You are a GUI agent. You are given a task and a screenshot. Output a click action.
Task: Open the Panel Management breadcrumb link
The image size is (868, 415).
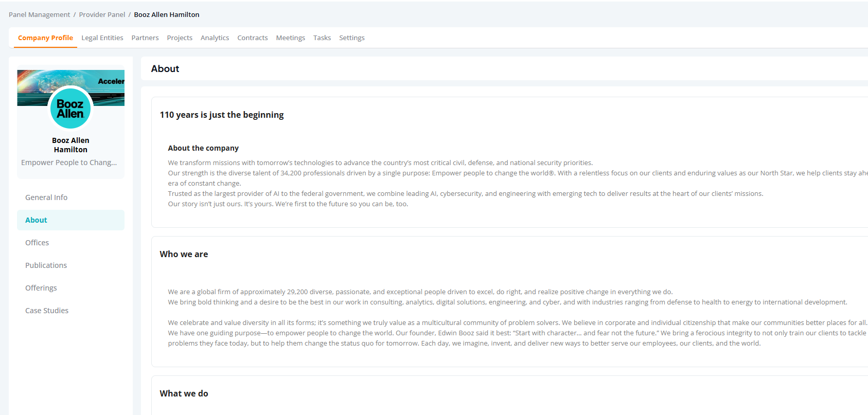point(39,14)
